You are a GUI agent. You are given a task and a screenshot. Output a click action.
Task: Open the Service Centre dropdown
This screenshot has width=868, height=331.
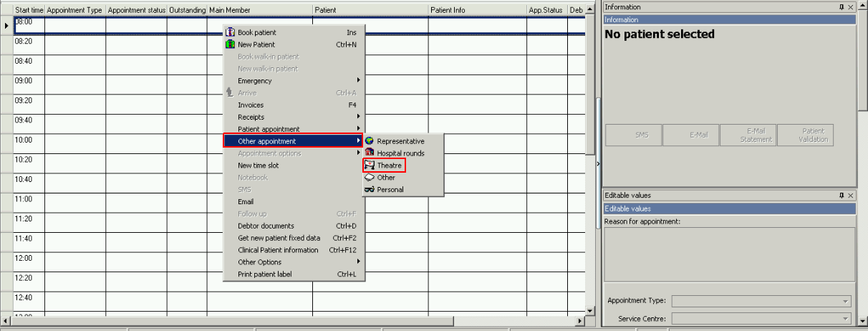[846, 319]
